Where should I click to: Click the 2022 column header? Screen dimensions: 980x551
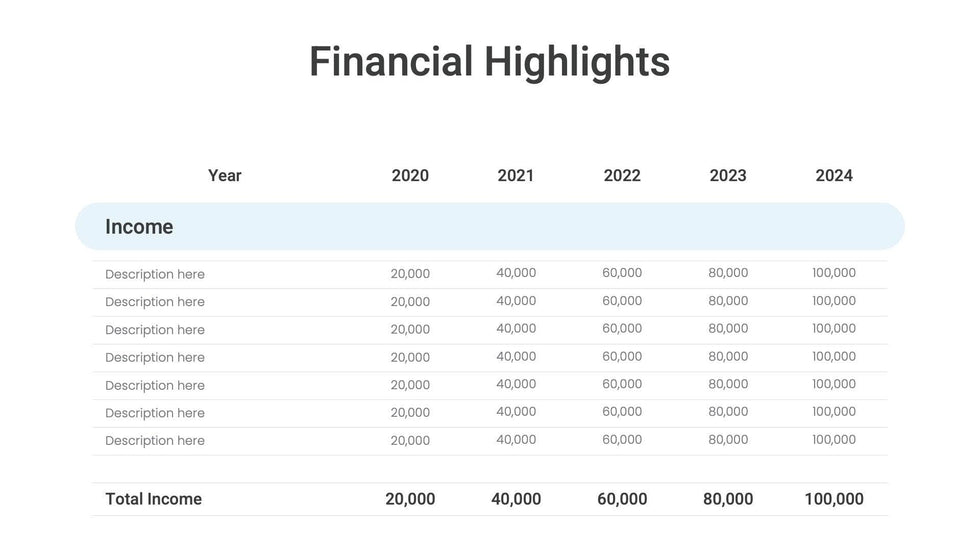tap(622, 175)
